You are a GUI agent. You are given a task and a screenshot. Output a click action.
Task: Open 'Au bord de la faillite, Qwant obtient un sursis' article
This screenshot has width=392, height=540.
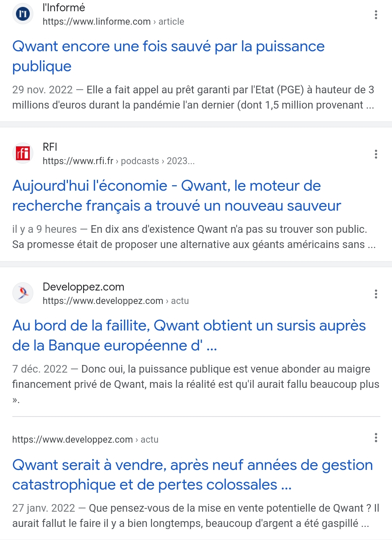coord(189,336)
